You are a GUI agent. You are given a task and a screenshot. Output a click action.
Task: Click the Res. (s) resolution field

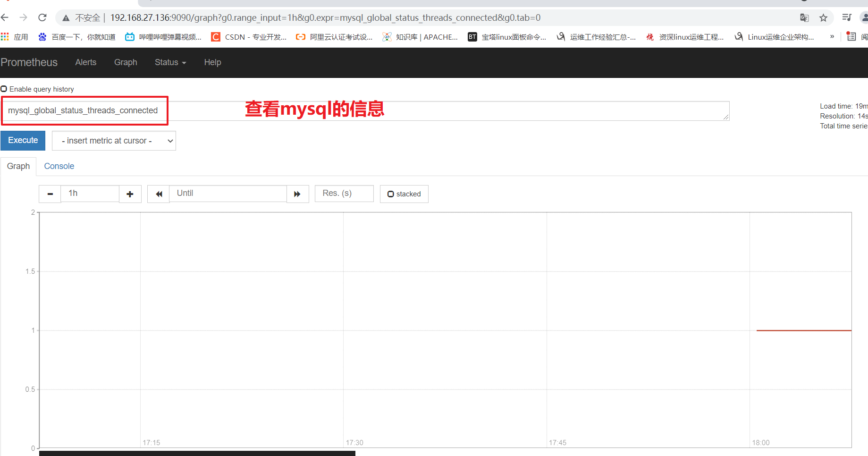tap(344, 194)
